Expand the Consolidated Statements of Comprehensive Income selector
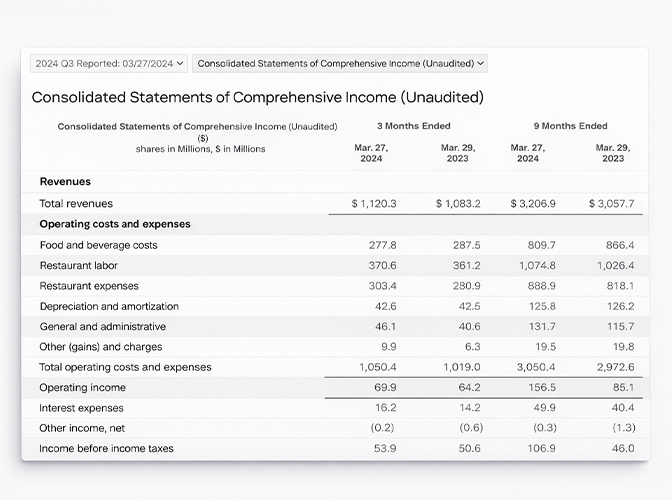The image size is (672, 500). click(x=340, y=63)
